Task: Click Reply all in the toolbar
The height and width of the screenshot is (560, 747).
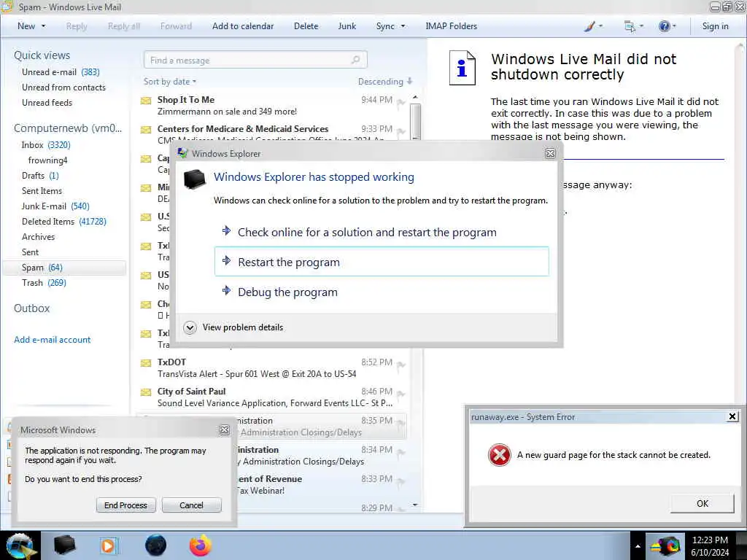Action: 124,26
